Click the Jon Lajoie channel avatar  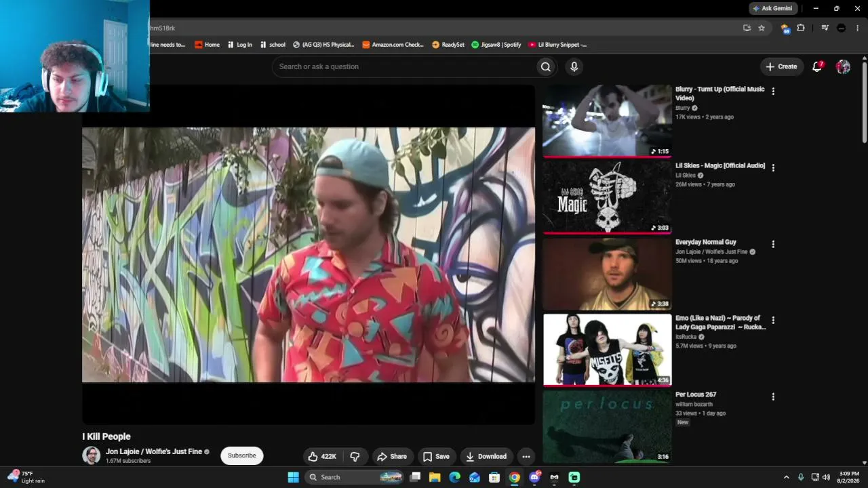click(91, 455)
